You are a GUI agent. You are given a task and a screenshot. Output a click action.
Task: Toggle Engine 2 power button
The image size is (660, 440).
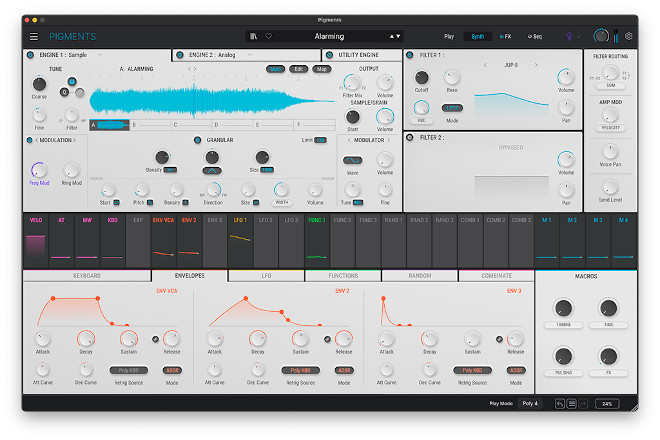[x=180, y=55]
